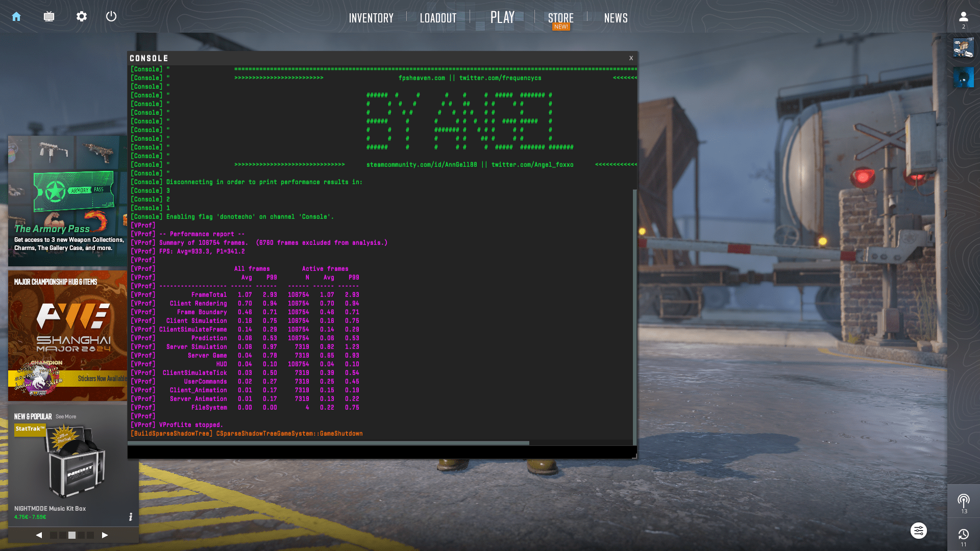The width and height of the screenshot is (980, 551).
Task: Show the previous store carousel item
Action: click(39, 535)
